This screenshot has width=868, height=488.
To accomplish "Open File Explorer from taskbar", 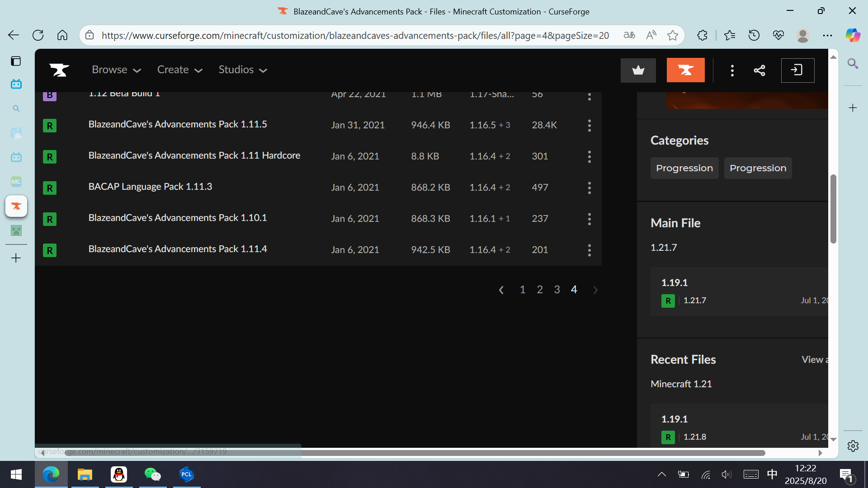I will click(x=85, y=474).
